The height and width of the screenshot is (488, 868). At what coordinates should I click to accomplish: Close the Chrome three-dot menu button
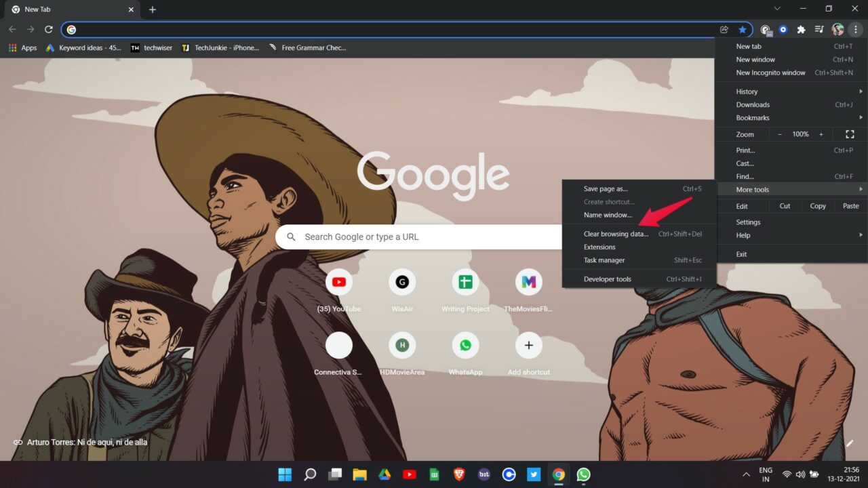pos(856,30)
